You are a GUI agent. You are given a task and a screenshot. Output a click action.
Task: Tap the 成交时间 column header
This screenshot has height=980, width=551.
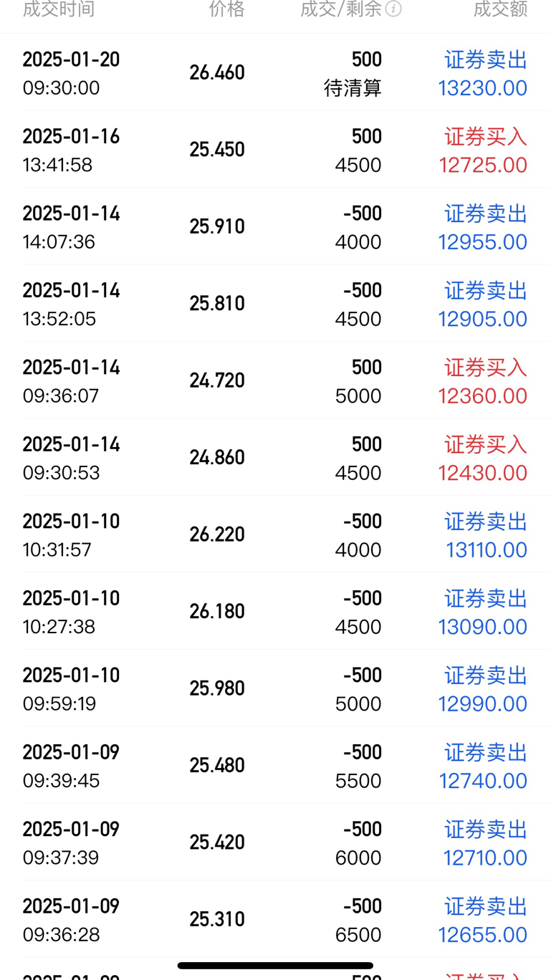pyautogui.click(x=59, y=9)
